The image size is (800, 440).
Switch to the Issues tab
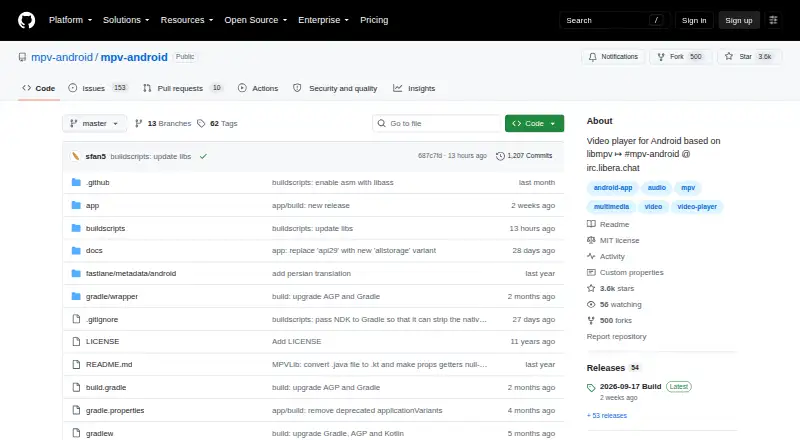click(97, 88)
